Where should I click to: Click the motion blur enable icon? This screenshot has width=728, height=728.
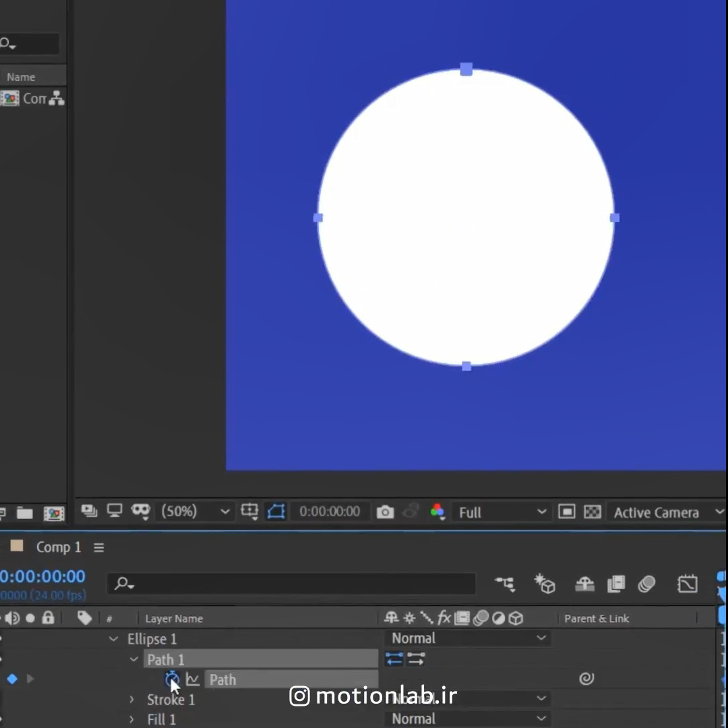[x=646, y=584]
